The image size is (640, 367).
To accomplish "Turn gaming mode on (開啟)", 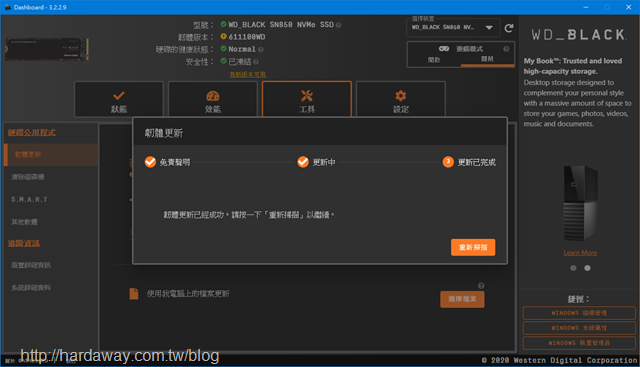I will coord(434,60).
